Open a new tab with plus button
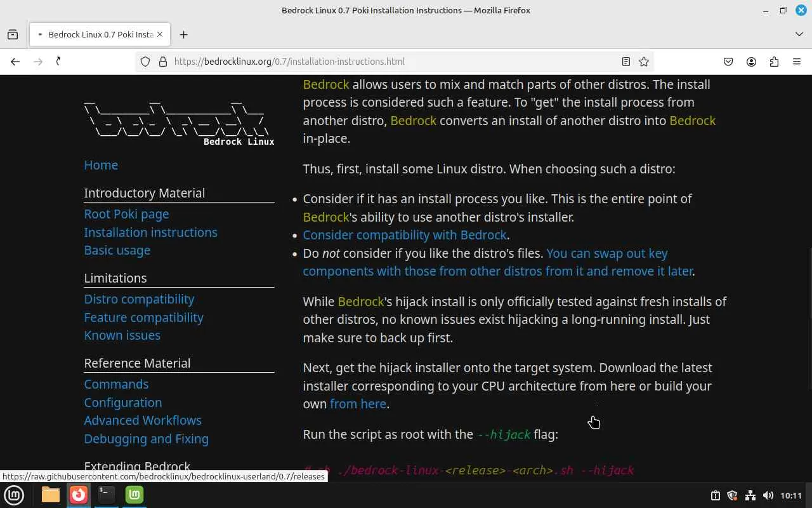Screen dimensions: 812x508 [x=183, y=34]
